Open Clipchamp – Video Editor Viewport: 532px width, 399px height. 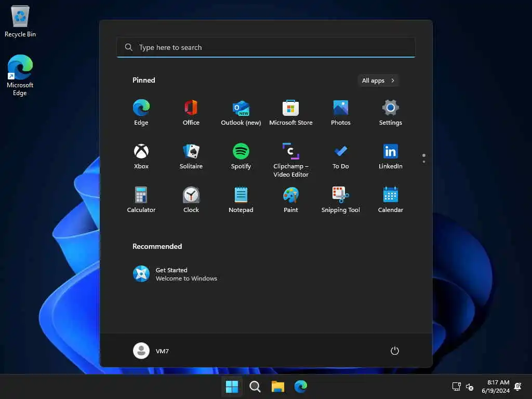[x=291, y=160]
